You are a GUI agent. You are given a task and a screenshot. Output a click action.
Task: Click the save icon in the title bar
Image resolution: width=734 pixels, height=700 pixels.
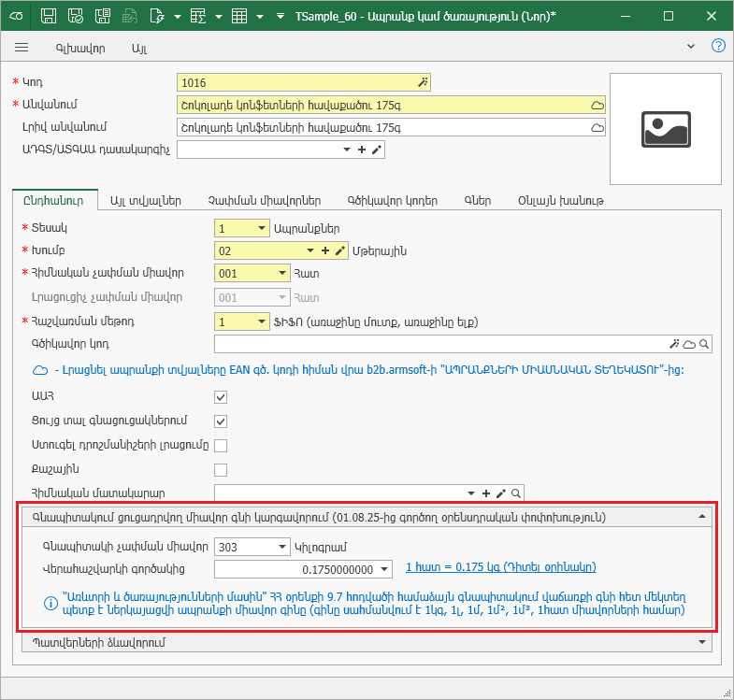50,16
